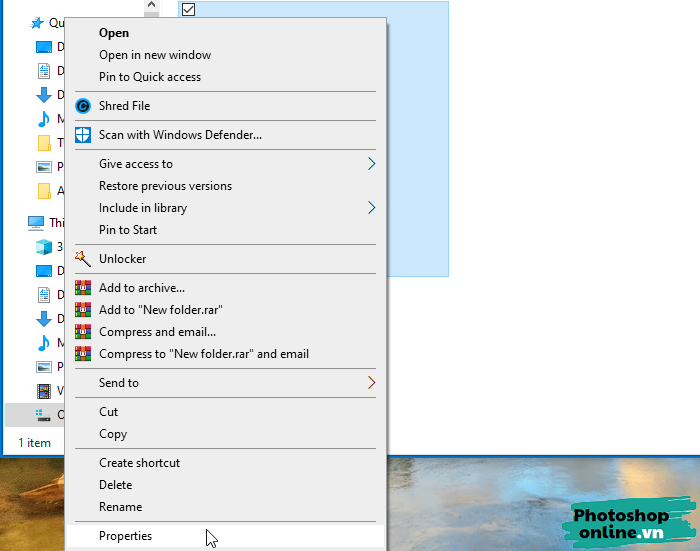The image size is (700, 551).
Task: Choose Open in new window
Action: 155,55
